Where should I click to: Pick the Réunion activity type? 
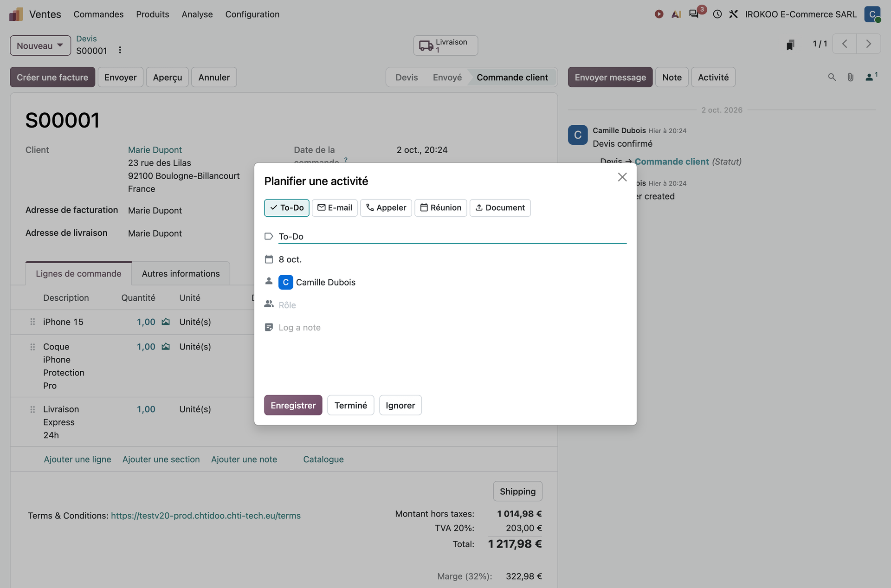(x=441, y=207)
